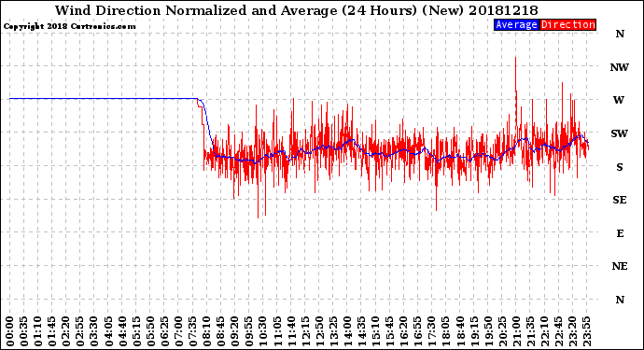644x350 pixels.
Task: Click the 00:35 time label
Action: point(24,331)
